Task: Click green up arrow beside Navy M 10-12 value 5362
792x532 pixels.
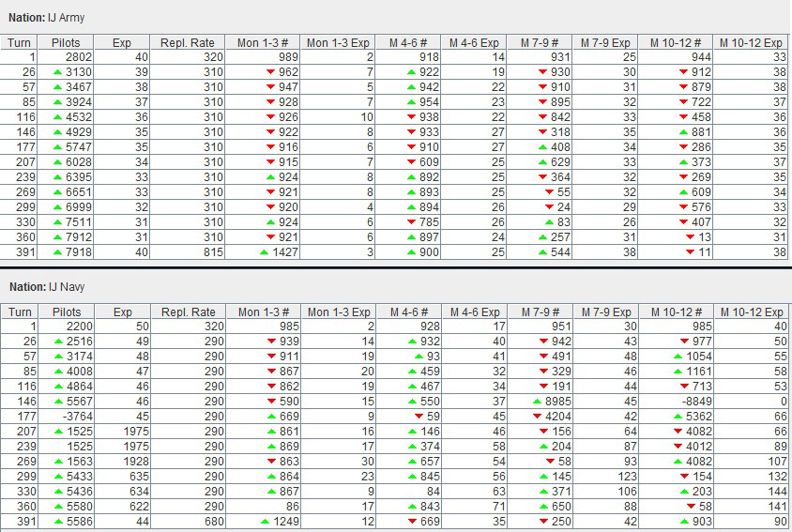Action: pos(678,417)
